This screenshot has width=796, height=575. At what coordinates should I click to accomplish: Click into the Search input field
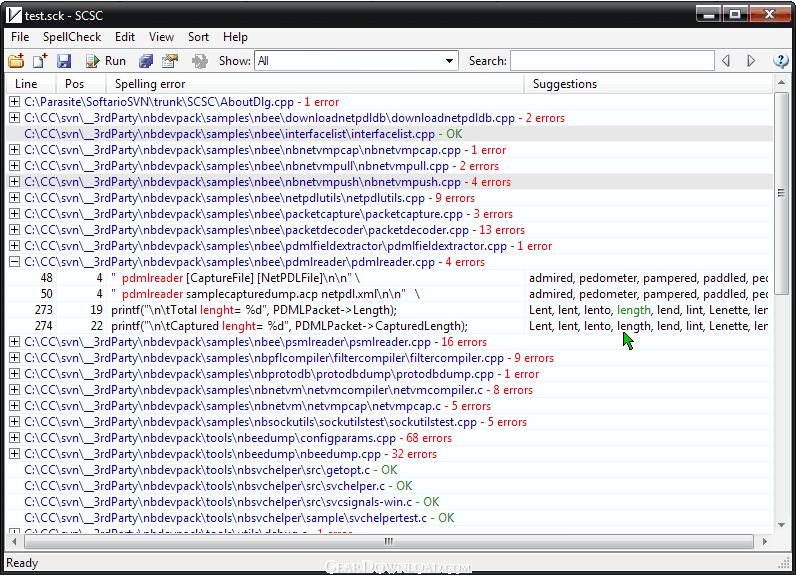coord(612,61)
